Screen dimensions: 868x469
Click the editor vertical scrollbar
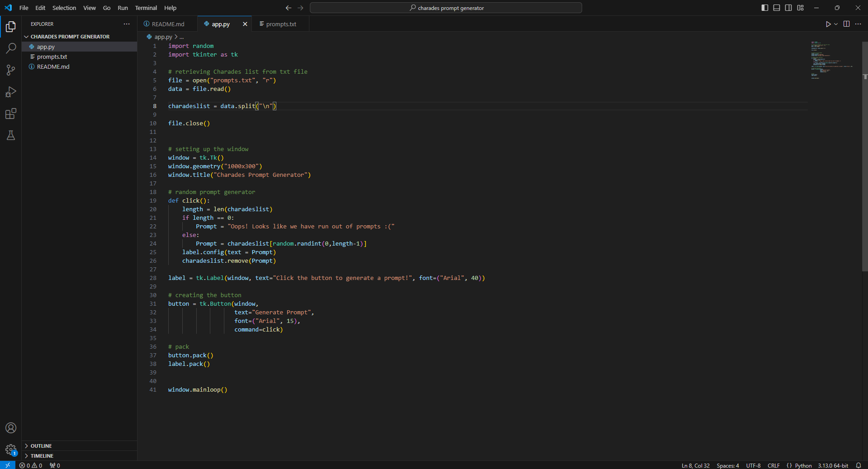(x=865, y=156)
